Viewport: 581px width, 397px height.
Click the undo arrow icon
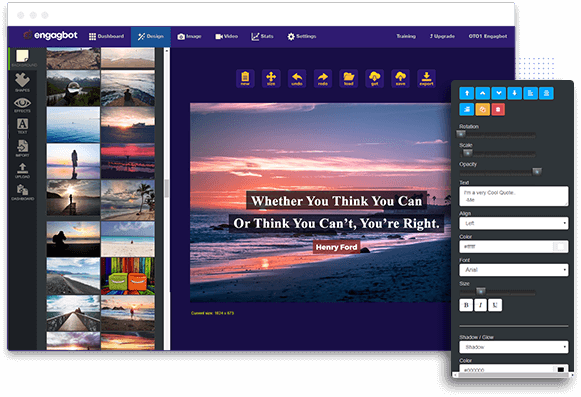click(297, 79)
